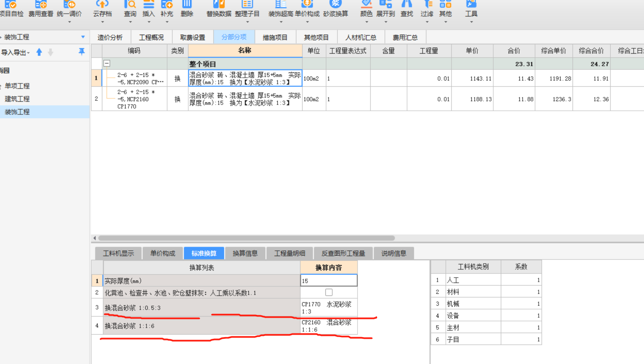Click the blue move-up arrow in sidebar
The image size is (644, 364).
pos(39,52)
